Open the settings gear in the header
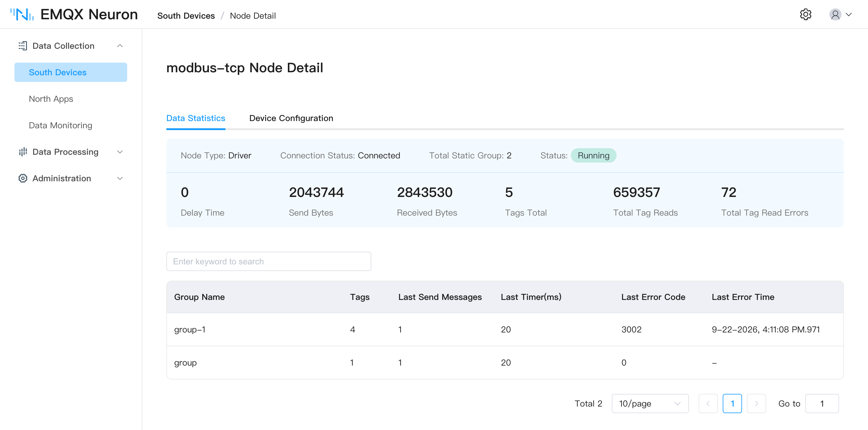Viewport: 868px width, 430px height. 805,14
